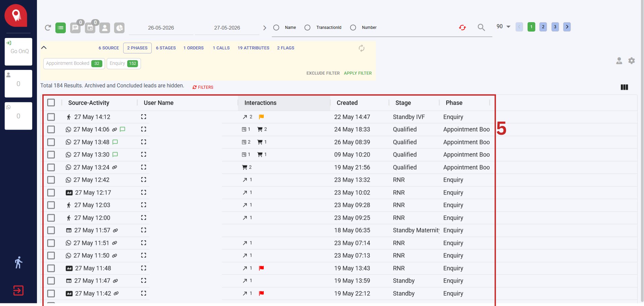Open the settings gear icon
The height and width of the screenshot is (306, 644).
[x=632, y=60]
